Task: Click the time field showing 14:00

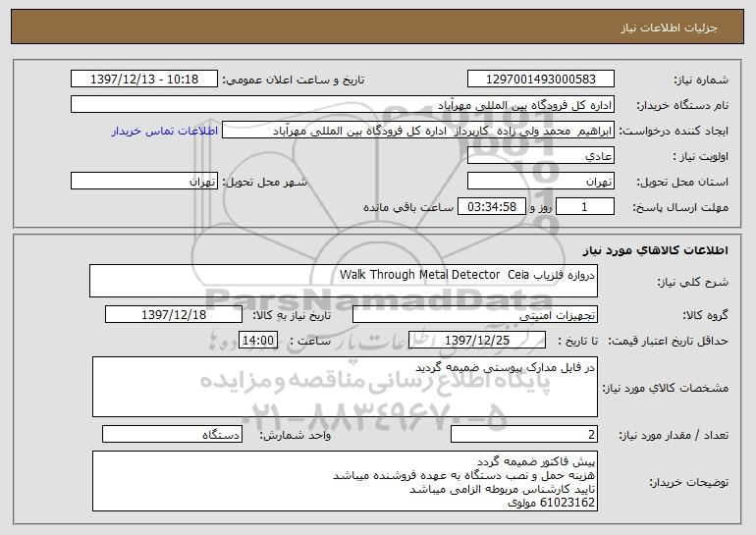Action: click(x=259, y=341)
